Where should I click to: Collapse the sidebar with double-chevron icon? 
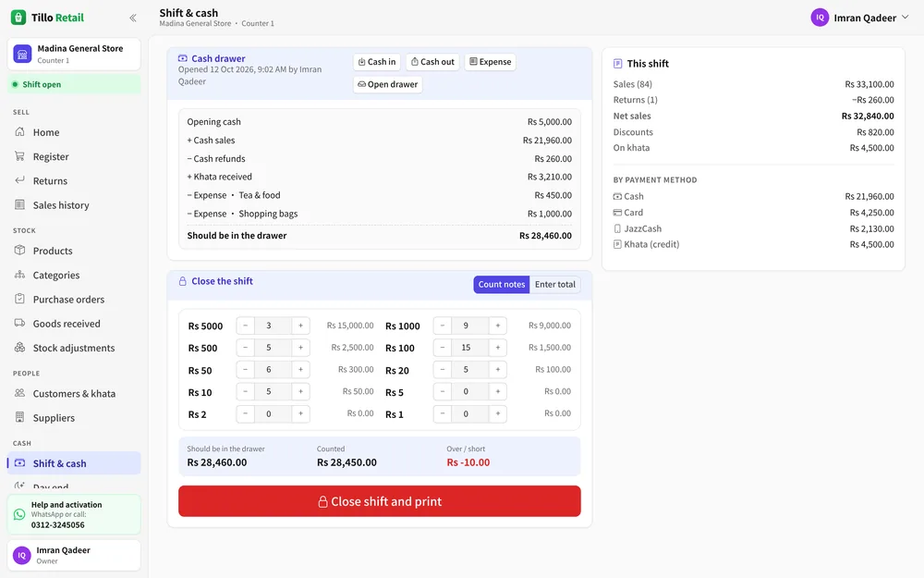click(132, 18)
